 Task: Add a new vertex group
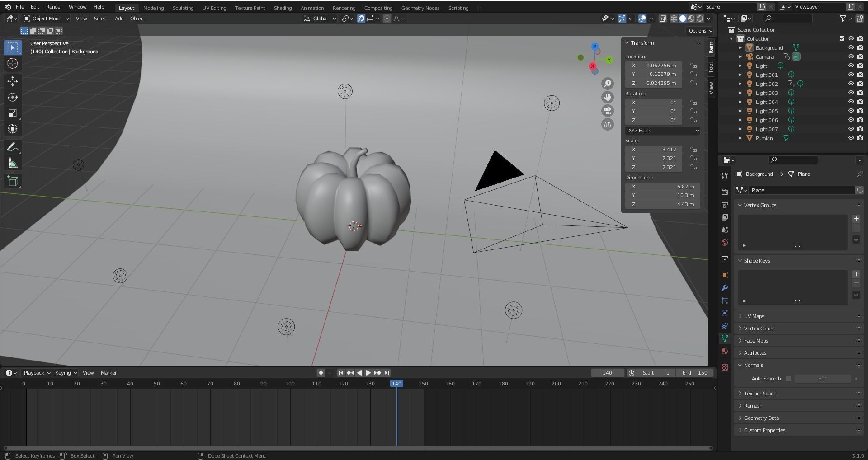coord(856,219)
